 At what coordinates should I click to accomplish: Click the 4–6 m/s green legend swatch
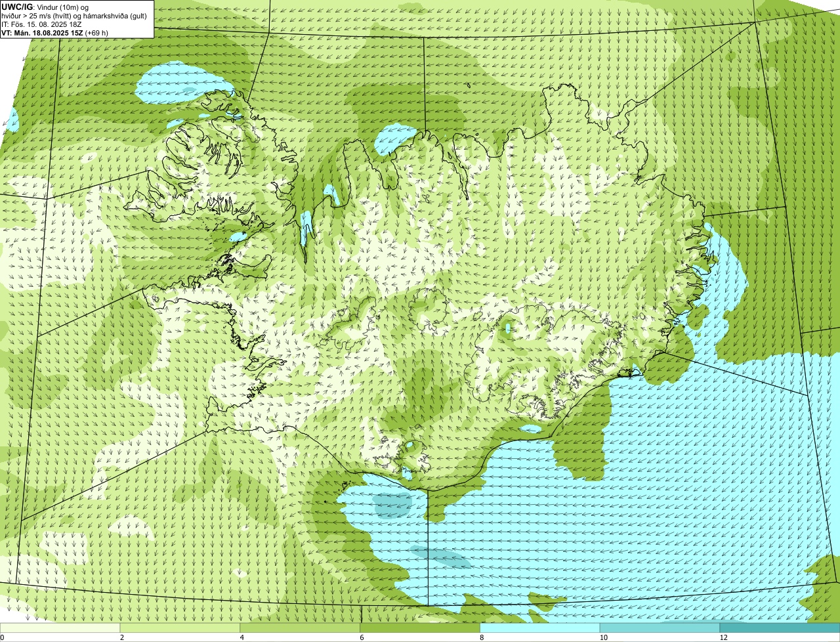(301, 628)
